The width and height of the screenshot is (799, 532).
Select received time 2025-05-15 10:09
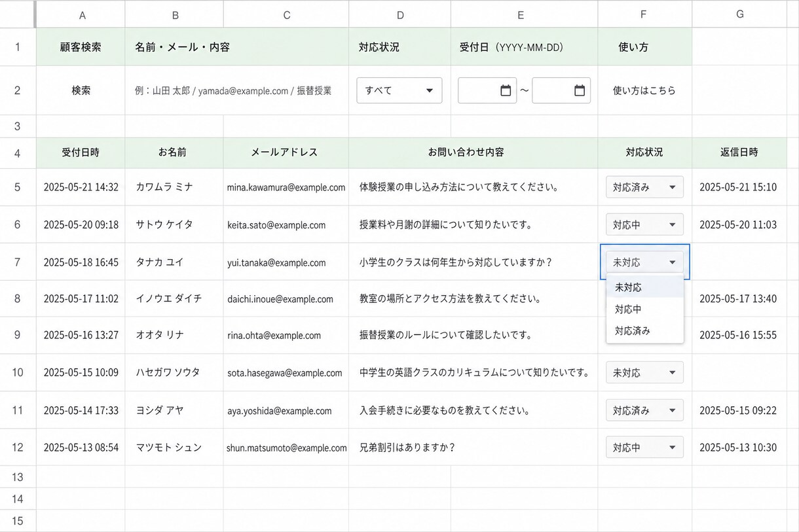point(81,373)
